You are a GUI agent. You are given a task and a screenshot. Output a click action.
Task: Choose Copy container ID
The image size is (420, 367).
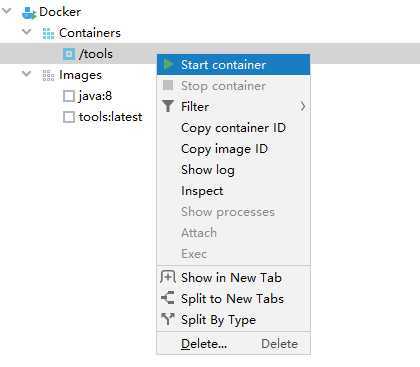(x=233, y=128)
